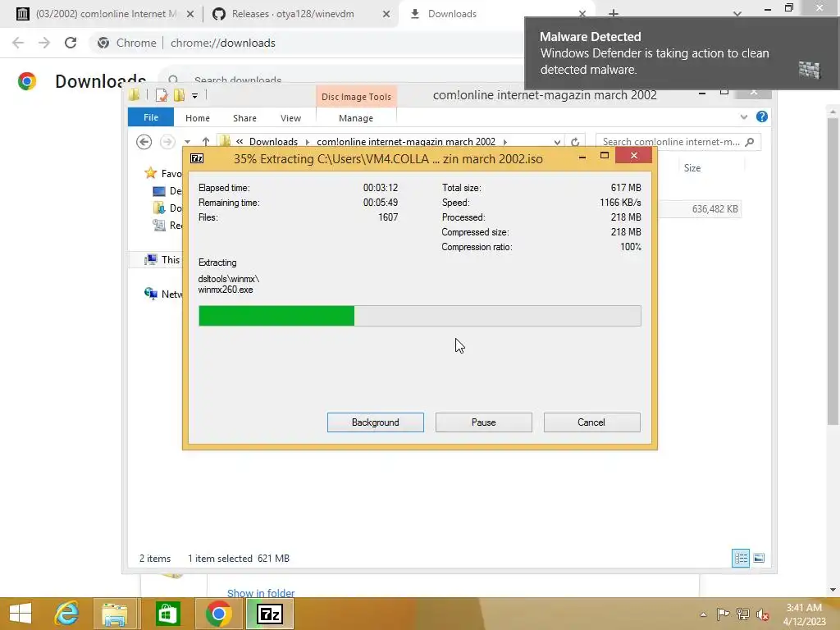Close the winevdm Releases browser tab
840x630 pixels.
(x=386, y=15)
